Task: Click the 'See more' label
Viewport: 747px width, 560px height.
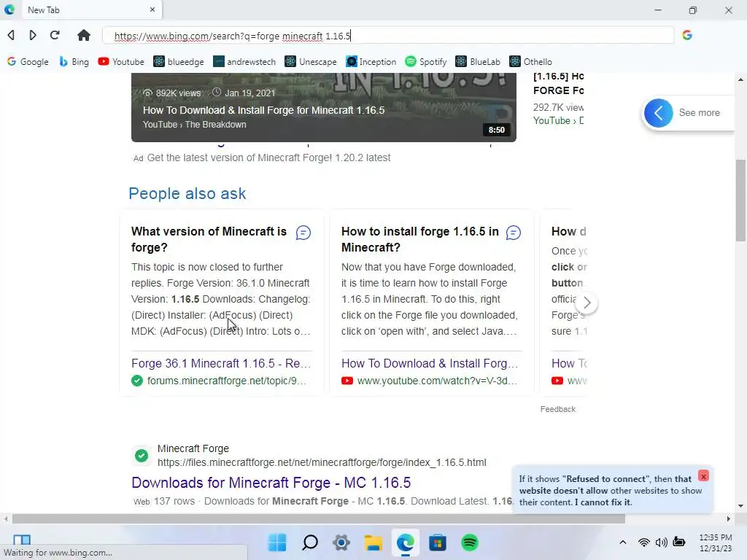Action: point(700,113)
